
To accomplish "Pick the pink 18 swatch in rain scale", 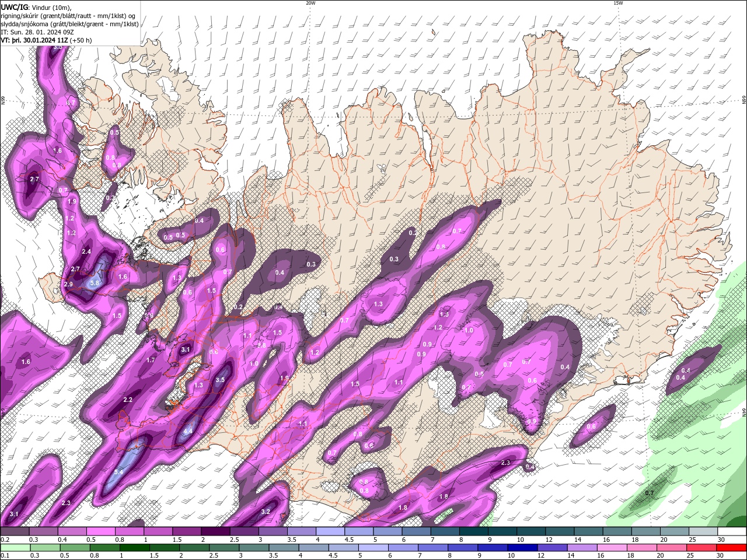I will pos(642,548).
